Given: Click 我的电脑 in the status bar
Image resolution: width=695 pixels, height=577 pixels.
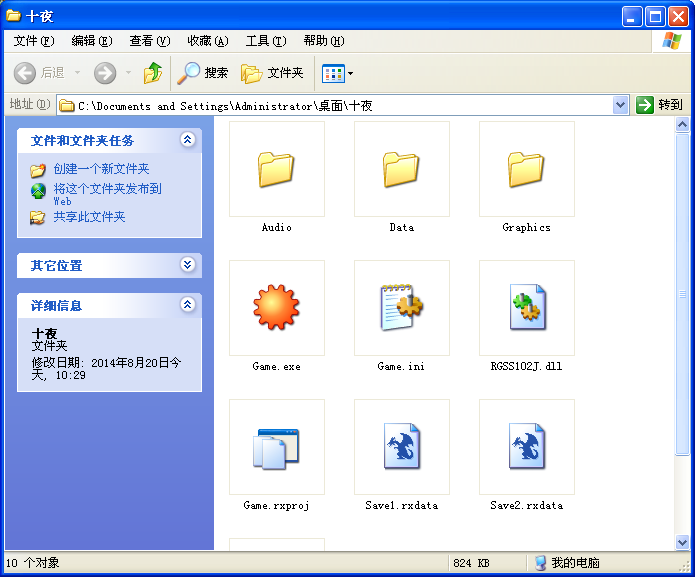Looking at the screenshot, I should tap(567, 563).
